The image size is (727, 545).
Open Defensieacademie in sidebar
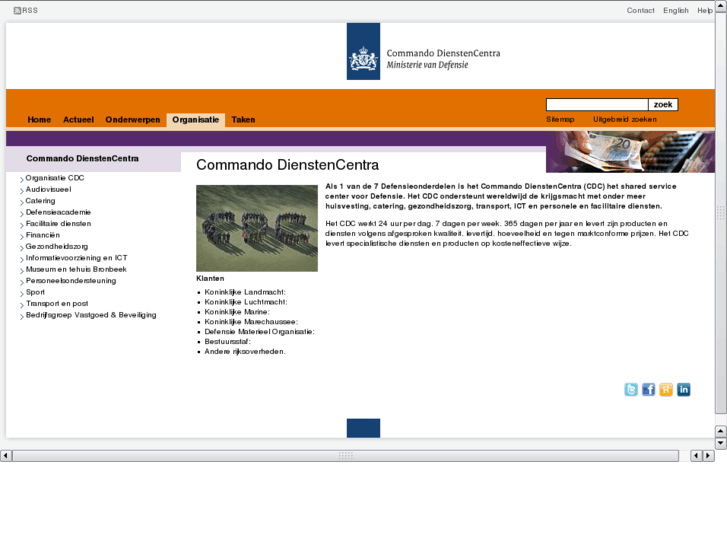point(58,212)
